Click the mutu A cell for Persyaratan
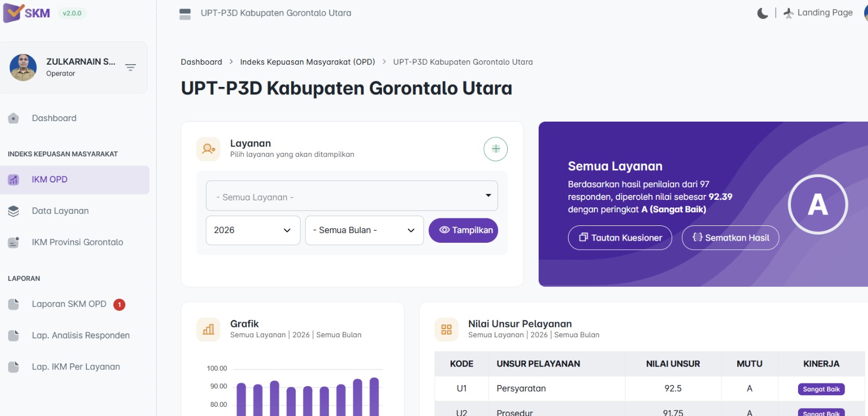868x416 pixels. point(750,388)
